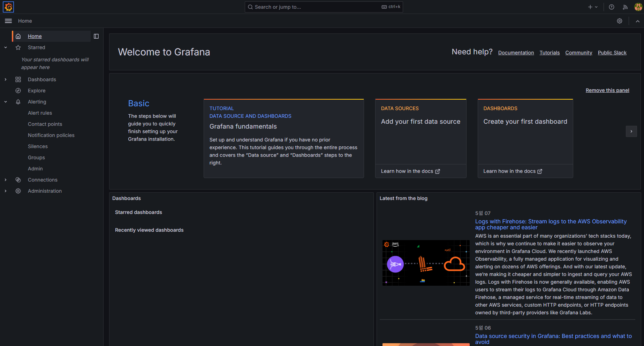
Task: Open the user profile avatar
Action: pos(638,7)
